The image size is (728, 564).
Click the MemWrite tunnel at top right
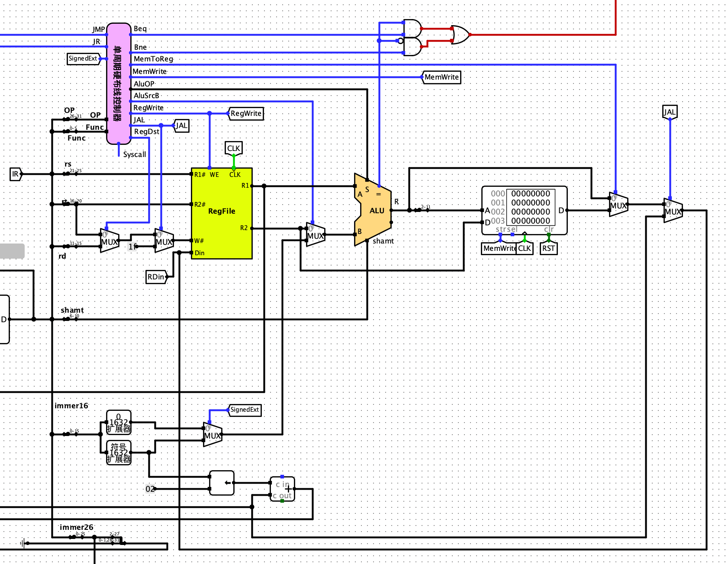coord(441,77)
